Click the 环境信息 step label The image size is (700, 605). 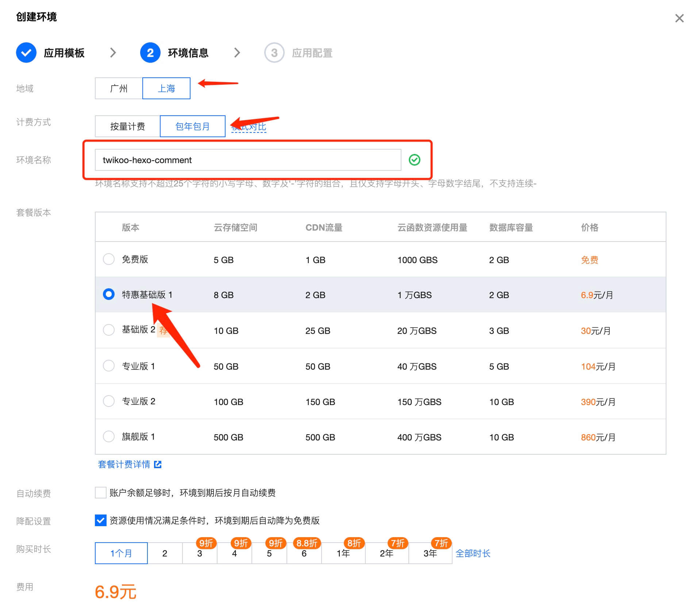[x=188, y=53]
